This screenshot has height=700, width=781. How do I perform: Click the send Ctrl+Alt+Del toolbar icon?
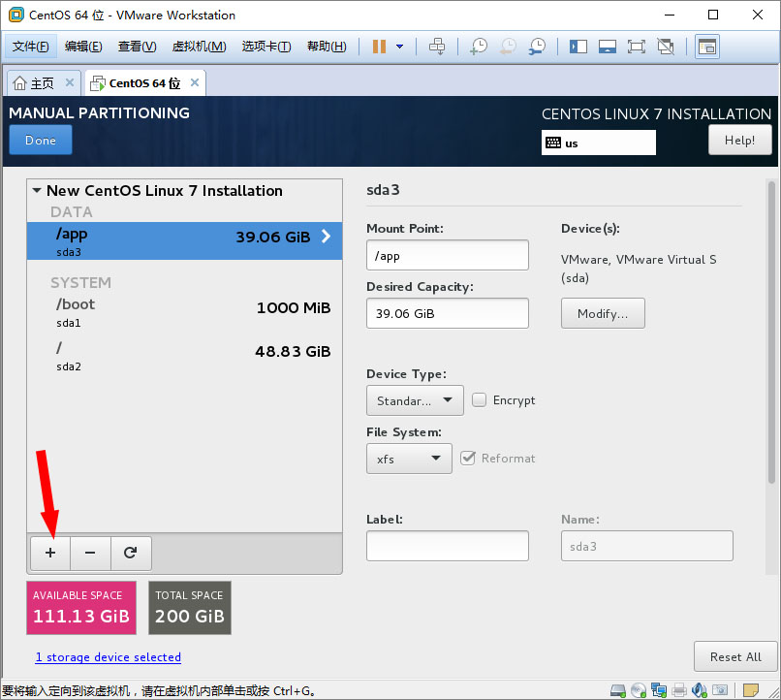click(437, 47)
